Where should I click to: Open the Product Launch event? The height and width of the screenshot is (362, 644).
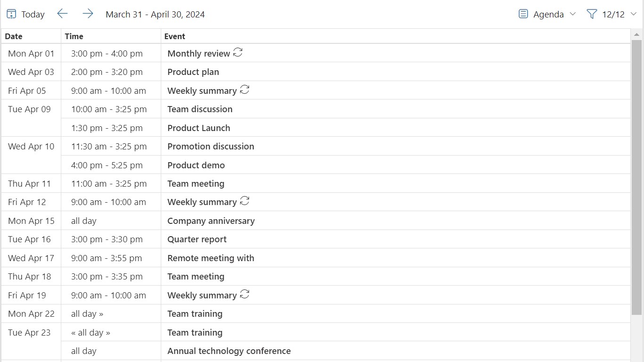[198, 128]
